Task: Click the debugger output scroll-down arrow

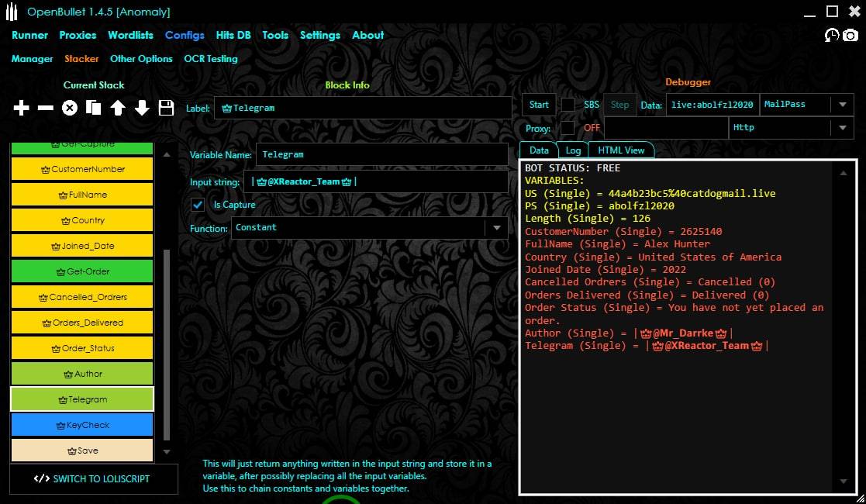Action: click(x=844, y=482)
